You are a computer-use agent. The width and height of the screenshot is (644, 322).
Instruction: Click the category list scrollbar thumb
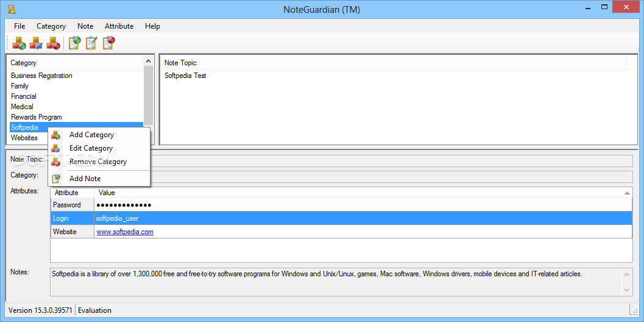click(x=149, y=96)
